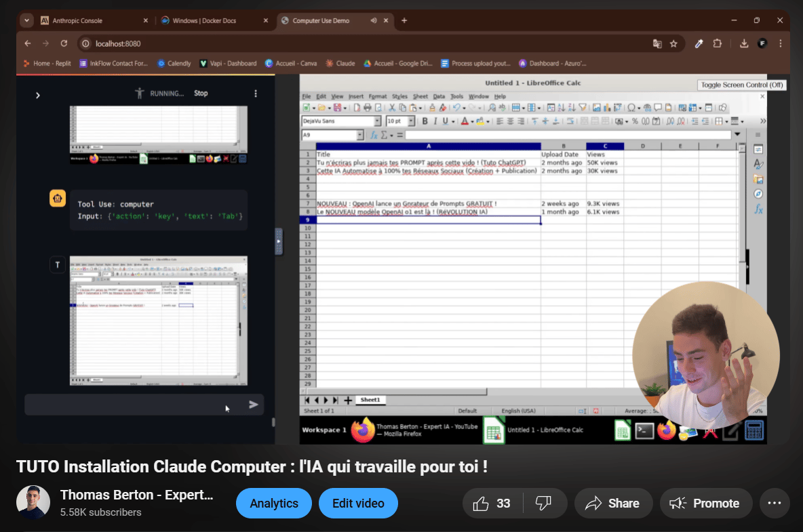
Task: Open the browser tab search chevron
Action: point(26,20)
